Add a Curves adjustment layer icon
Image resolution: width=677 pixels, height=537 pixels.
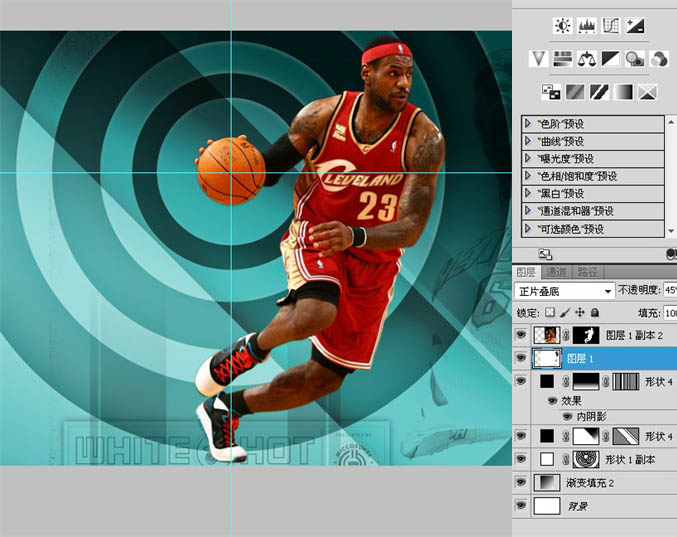611,26
